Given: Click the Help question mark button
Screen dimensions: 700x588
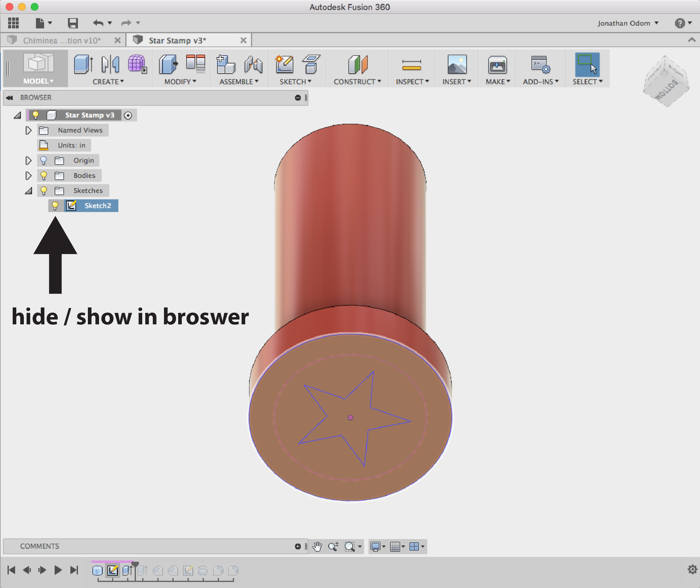Looking at the screenshot, I should (x=681, y=23).
